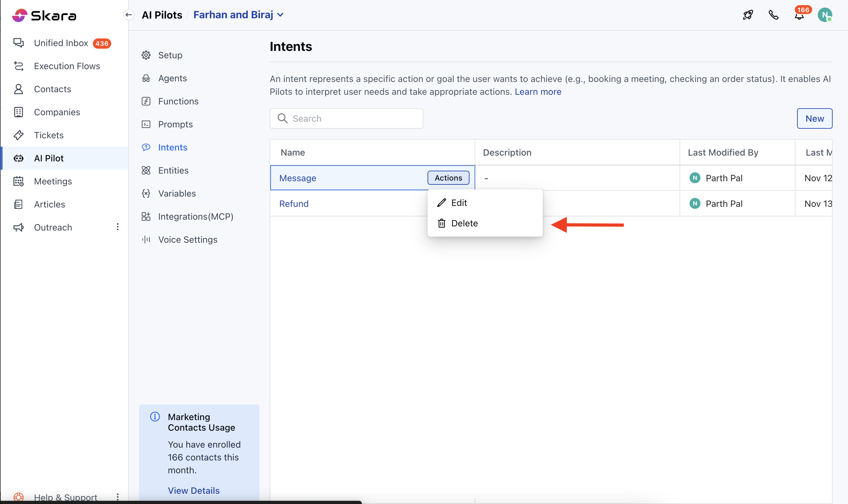Image resolution: width=848 pixels, height=504 pixels.
Task: Open the phone dialer icon
Action: (773, 15)
